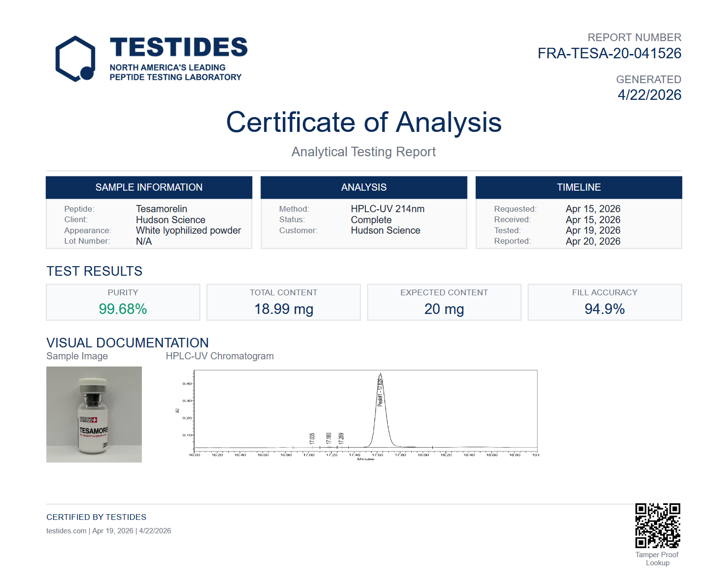Viewport: 728px width, 582px height.
Task: Click the tamper proof QR code
Action: click(657, 525)
